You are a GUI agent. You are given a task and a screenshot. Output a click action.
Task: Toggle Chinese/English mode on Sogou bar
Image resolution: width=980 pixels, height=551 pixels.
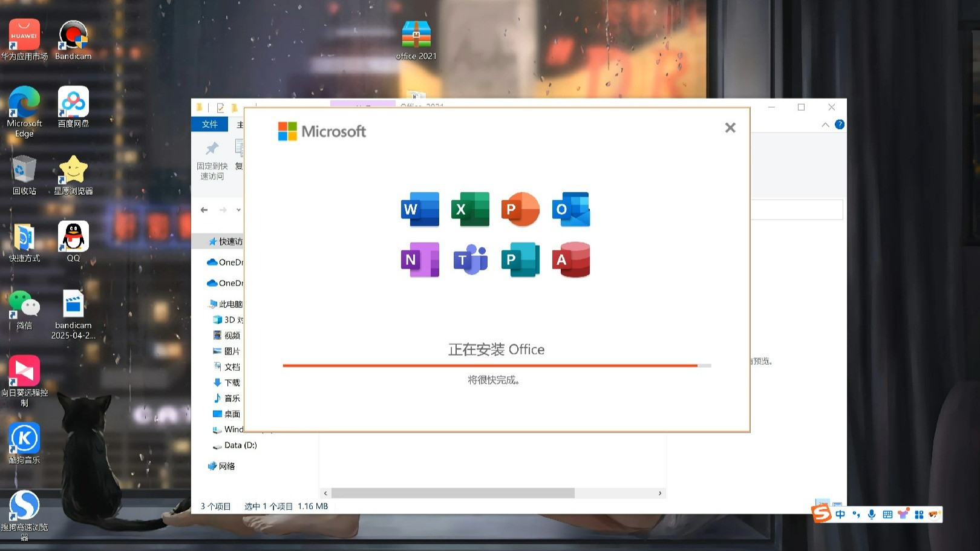point(840,515)
